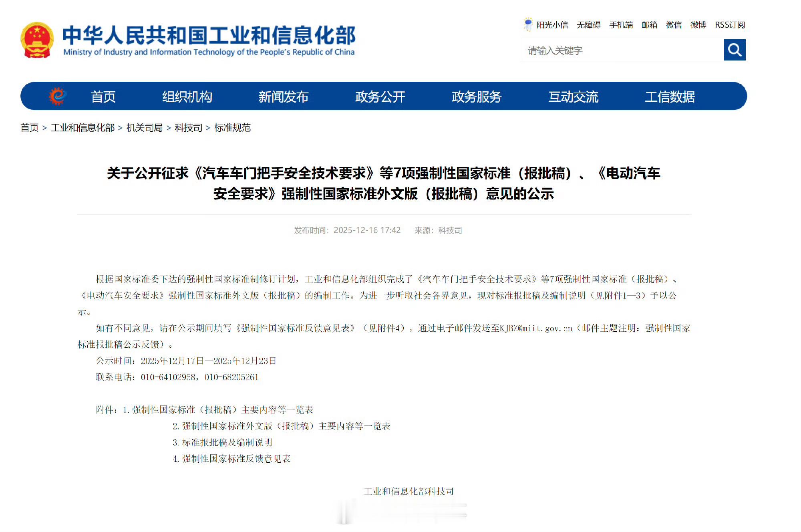Click the orange gear logo on the navigation bar

(x=56, y=96)
